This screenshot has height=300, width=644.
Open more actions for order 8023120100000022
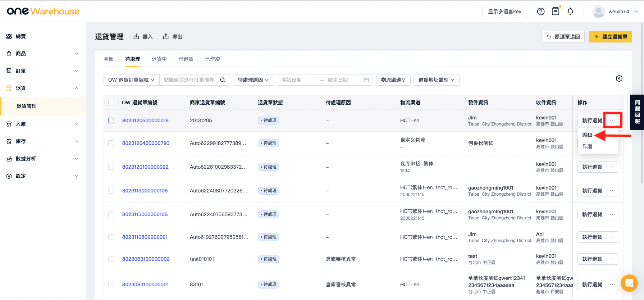coord(612,167)
